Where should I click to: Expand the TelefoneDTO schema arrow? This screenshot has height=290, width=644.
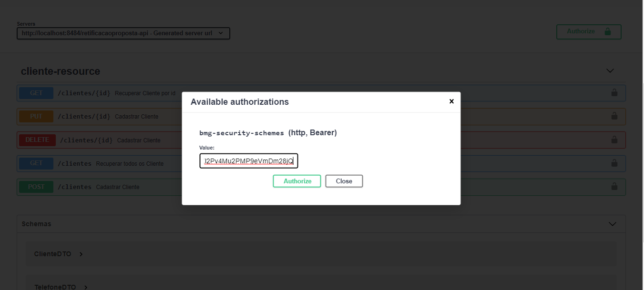pyautogui.click(x=86, y=287)
